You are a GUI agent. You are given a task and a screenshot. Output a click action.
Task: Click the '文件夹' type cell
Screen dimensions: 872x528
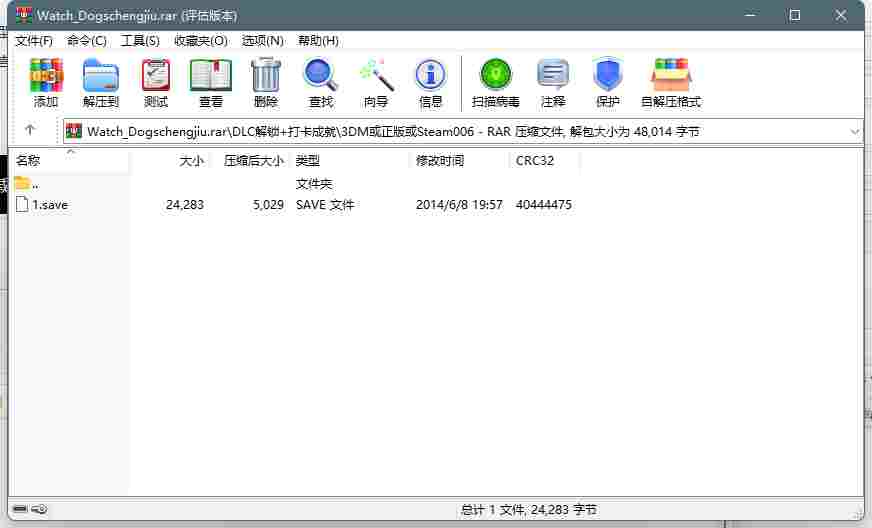(x=314, y=184)
